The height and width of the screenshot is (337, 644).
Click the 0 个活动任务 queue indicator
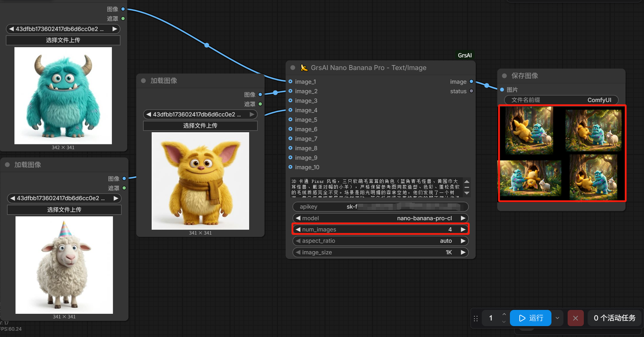pos(614,318)
